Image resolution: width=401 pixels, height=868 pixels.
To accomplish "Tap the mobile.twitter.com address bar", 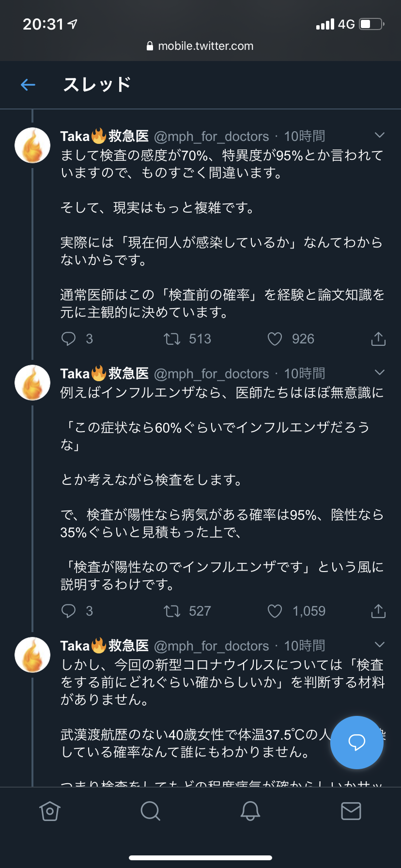I will coord(200,46).
